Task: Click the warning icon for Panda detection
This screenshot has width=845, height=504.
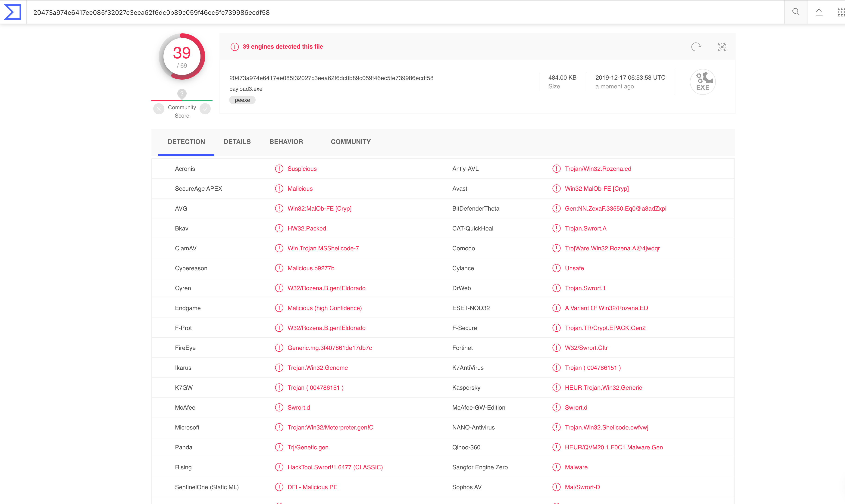Action: pyautogui.click(x=279, y=447)
